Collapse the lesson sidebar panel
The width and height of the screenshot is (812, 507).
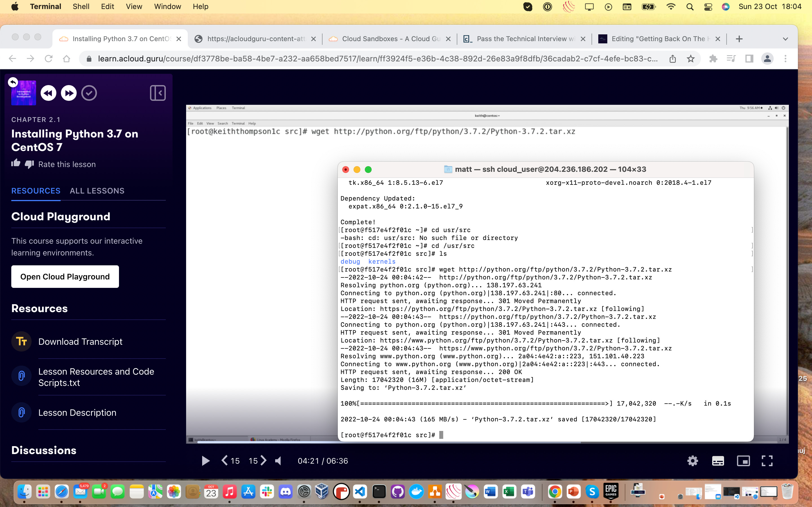[158, 93]
